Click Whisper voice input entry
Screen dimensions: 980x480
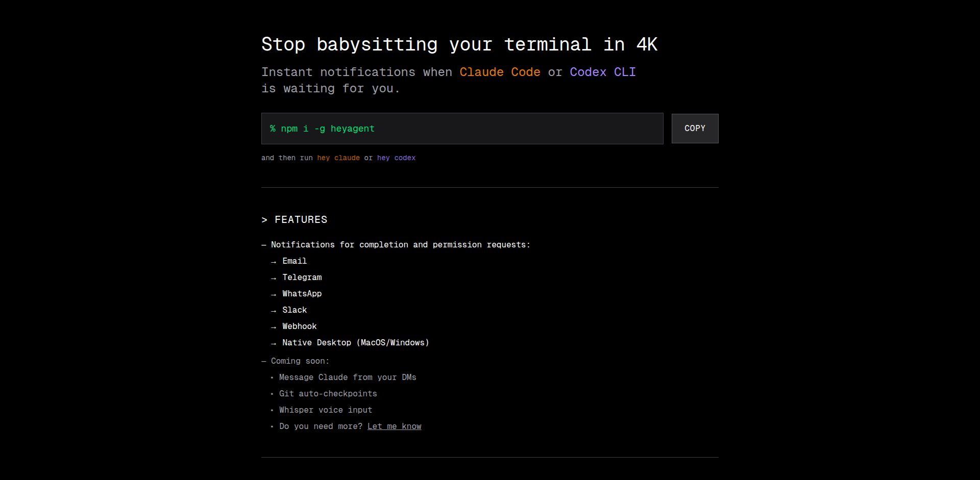(x=326, y=410)
